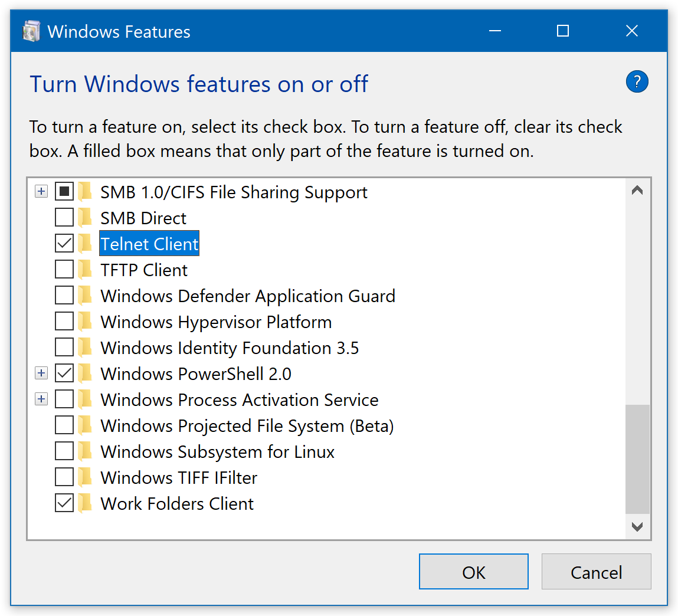Click the folder icon next to Windows Hypervisor Platform
The width and height of the screenshot is (678, 616).
click(86, 322)
